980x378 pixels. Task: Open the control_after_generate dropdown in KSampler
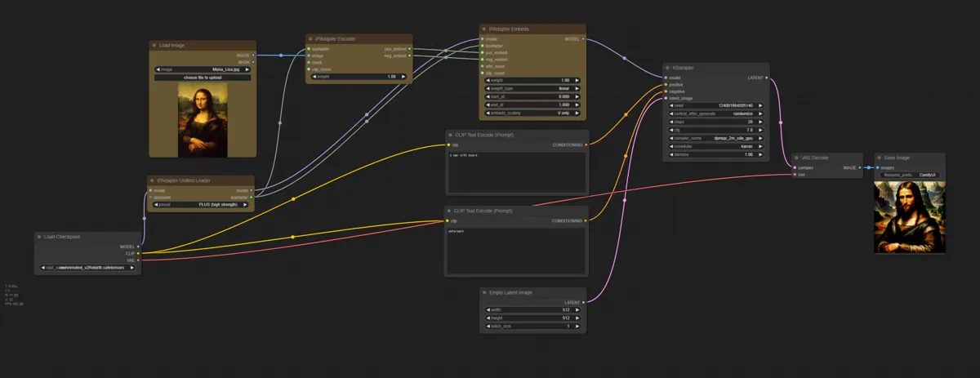(x=716, y=113)
